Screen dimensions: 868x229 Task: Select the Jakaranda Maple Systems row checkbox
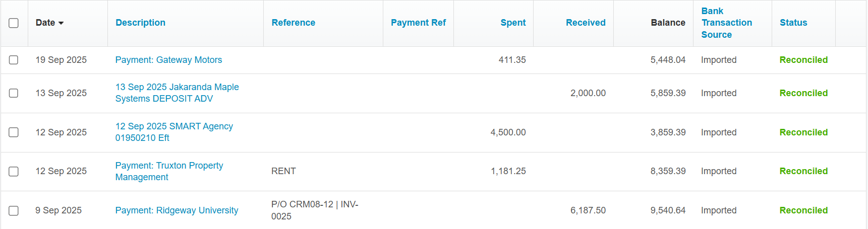point(14,93)
